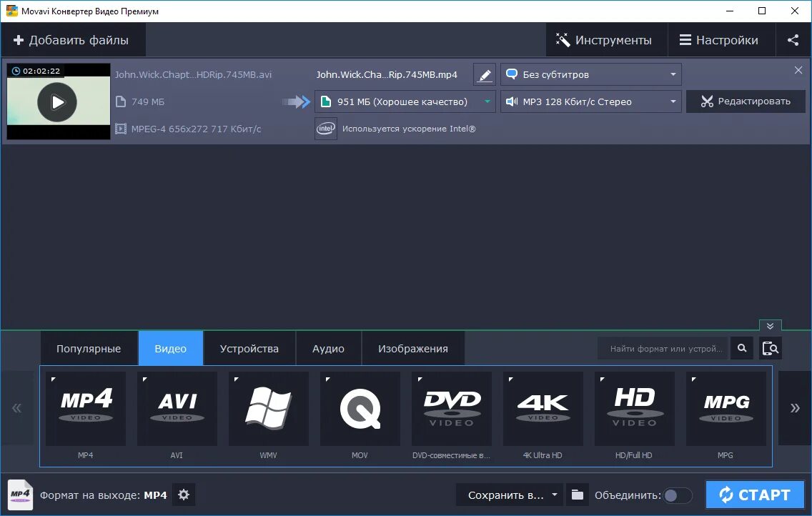Open the share icon menu
Image resolution: width=812 pixels, height=516 pixels.
click(793, 40)
